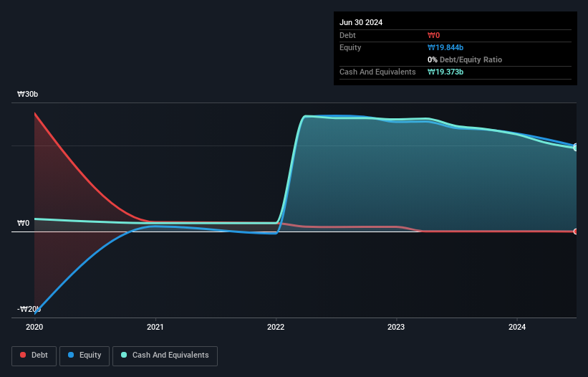Click the 2020 x-axis label
This screenshot has width=588, height=377.
coord(34,327)
